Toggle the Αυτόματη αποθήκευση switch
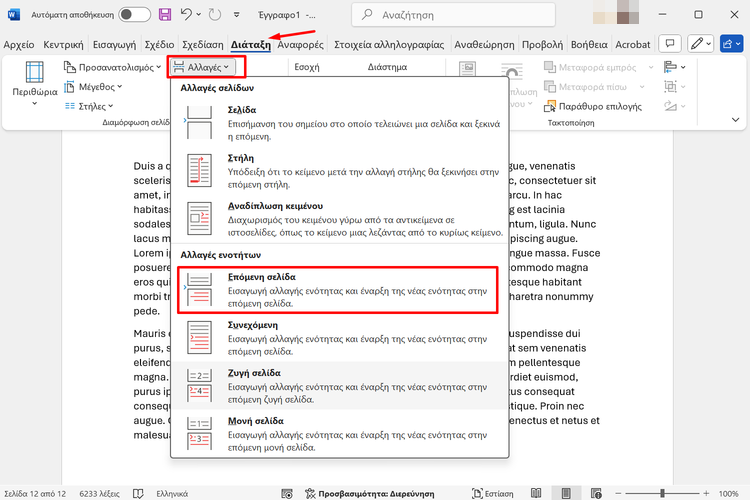Screen dimensions: 750x500 134,15
